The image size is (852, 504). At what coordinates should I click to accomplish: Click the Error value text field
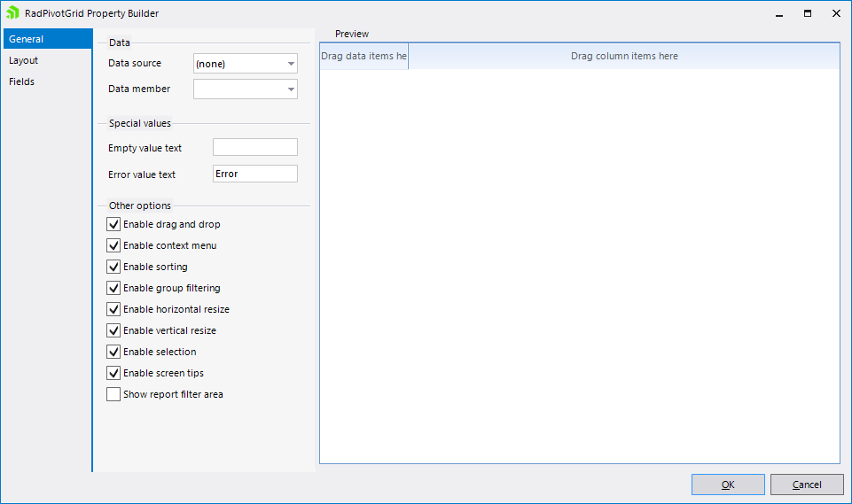tap(254, 174)
